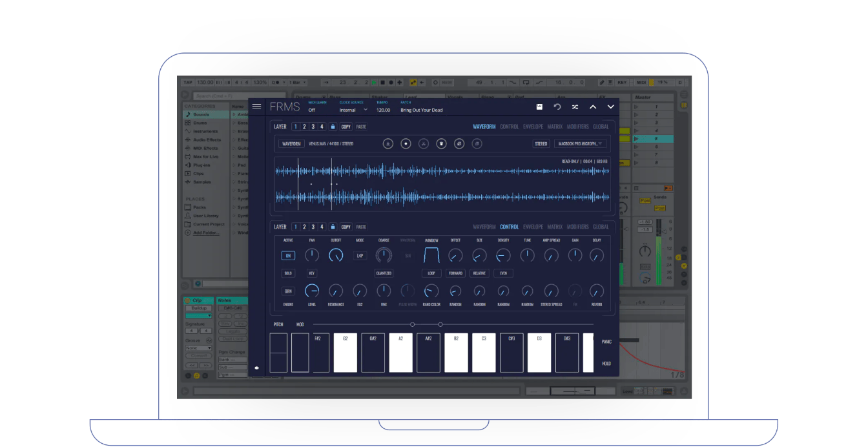The image size is (868, 447).
Task: Enable SOLO for the current layer
Action: click(x=289, y=273)
